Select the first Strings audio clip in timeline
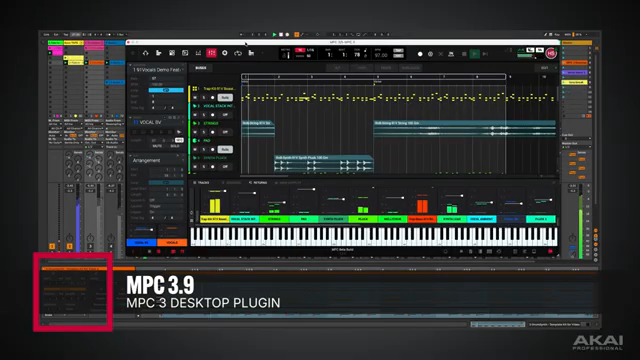The width and height of the screenshot is (640, 360). (x=258, y=128)
